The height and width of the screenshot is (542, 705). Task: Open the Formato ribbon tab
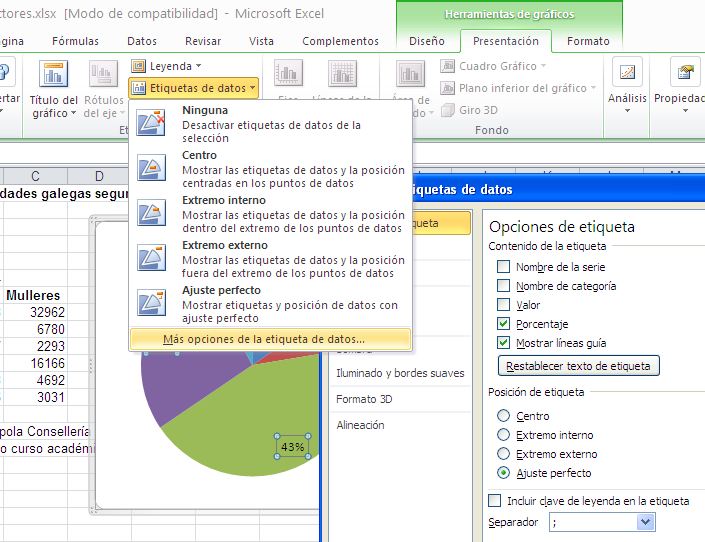click(x=588, y=41)
